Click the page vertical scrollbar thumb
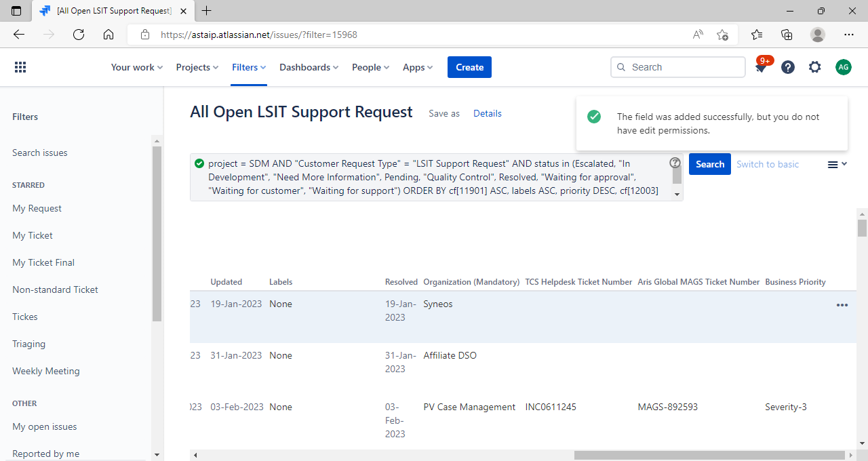This screenshot has height=461, width=868. [x=862, y=228]
